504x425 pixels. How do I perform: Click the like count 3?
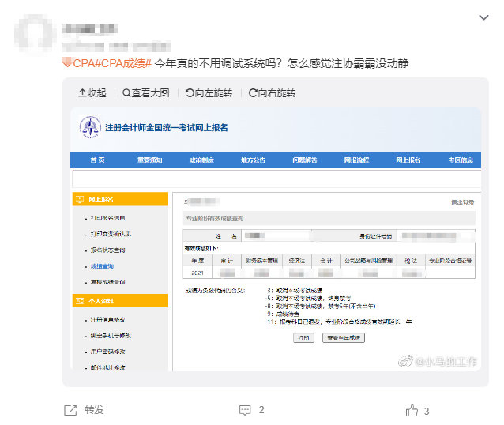[x=427, y=412]
